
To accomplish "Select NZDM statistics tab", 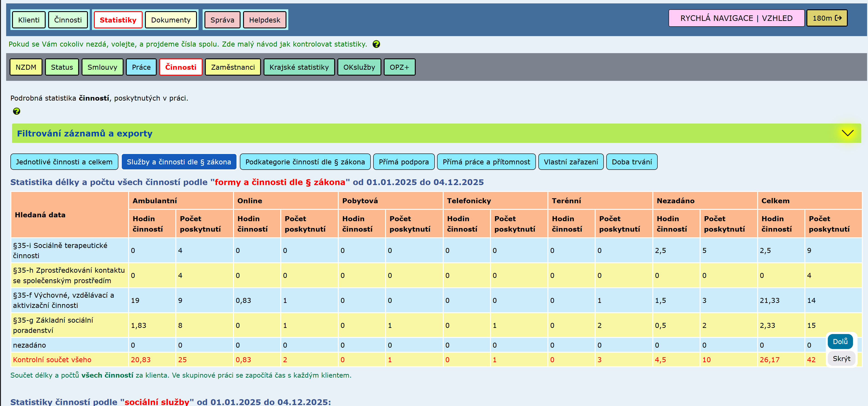I will [26, 67].
